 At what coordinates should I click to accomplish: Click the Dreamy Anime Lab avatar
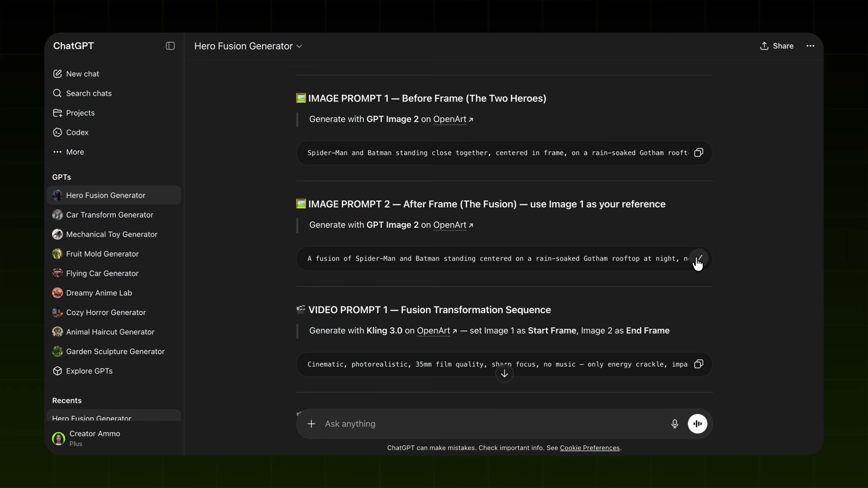coord(57,293)
